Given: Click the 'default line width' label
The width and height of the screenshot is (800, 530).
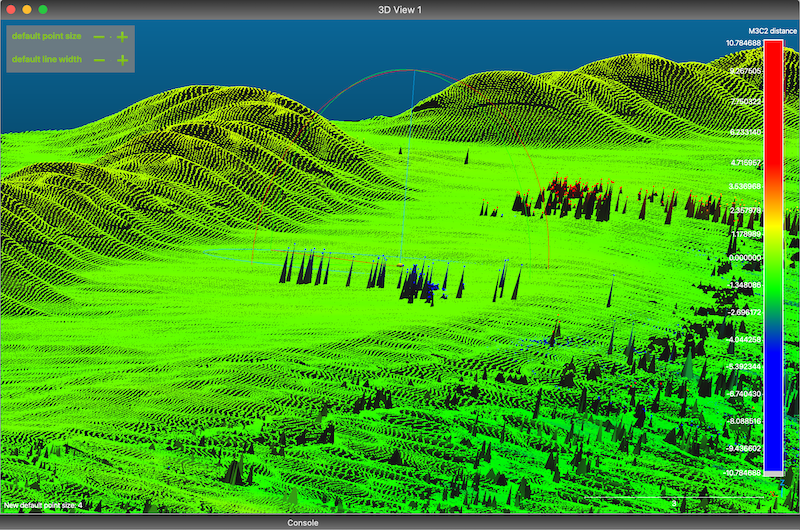Looking at the screenshot, I should pyautogui.click(x=47, y=59).
